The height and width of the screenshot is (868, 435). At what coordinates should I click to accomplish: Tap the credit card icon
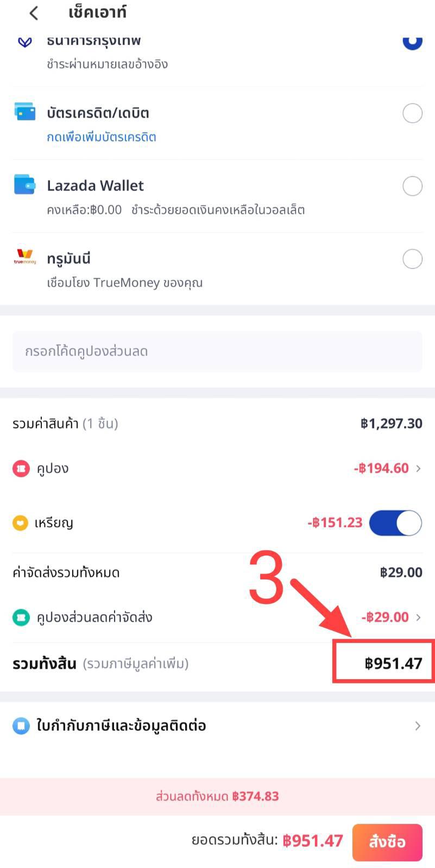point(25,111)
